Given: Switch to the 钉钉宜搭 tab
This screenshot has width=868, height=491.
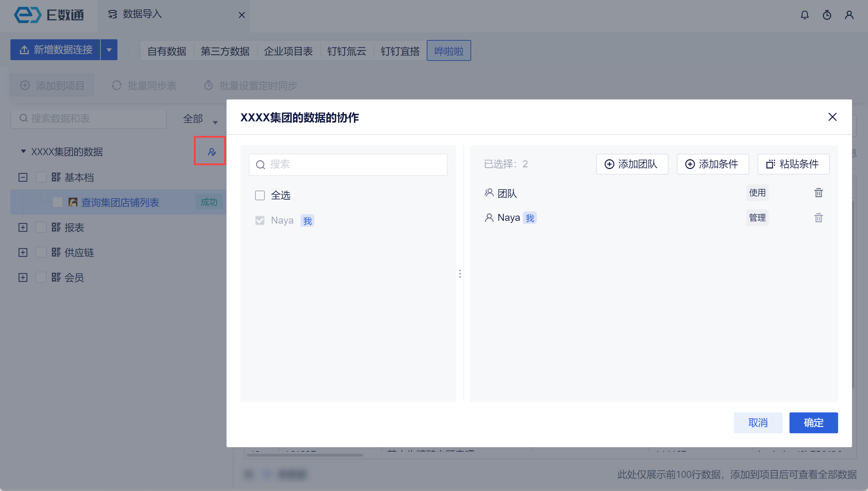Looking at the screenshot, I should point(400,51).
